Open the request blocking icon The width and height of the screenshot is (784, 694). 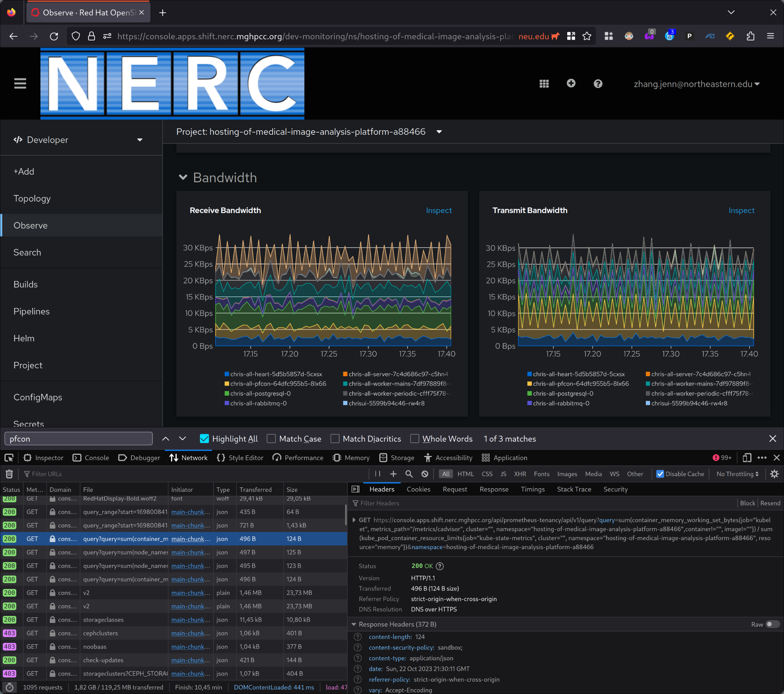point(425,474)
